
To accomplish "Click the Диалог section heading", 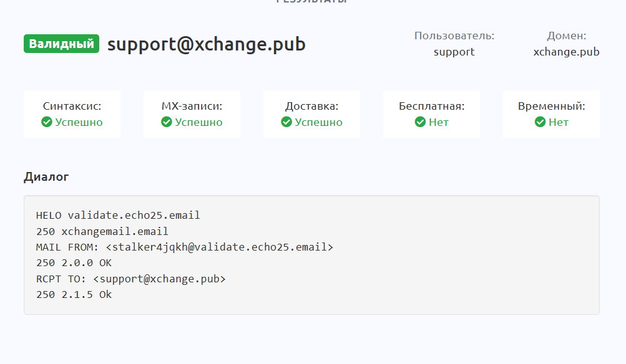I will tap(46, 176).
